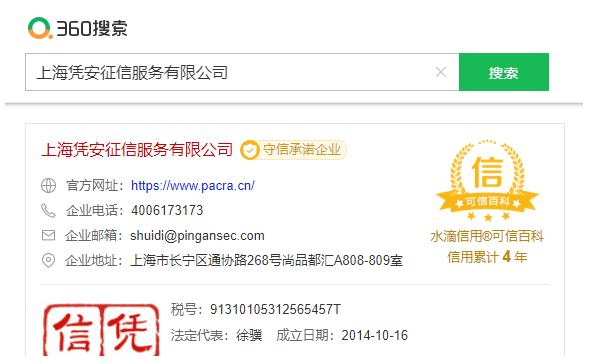This screenshot has width=590, height=364.
Task: Click the location pin icon beside 企业地址
Action: click(x=48, y=260)
